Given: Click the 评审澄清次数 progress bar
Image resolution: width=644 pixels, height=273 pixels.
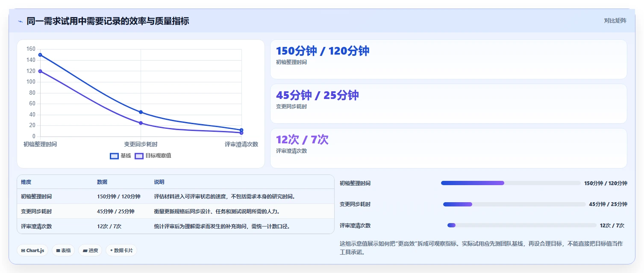Looking at the screenshot, I should 522,225.
